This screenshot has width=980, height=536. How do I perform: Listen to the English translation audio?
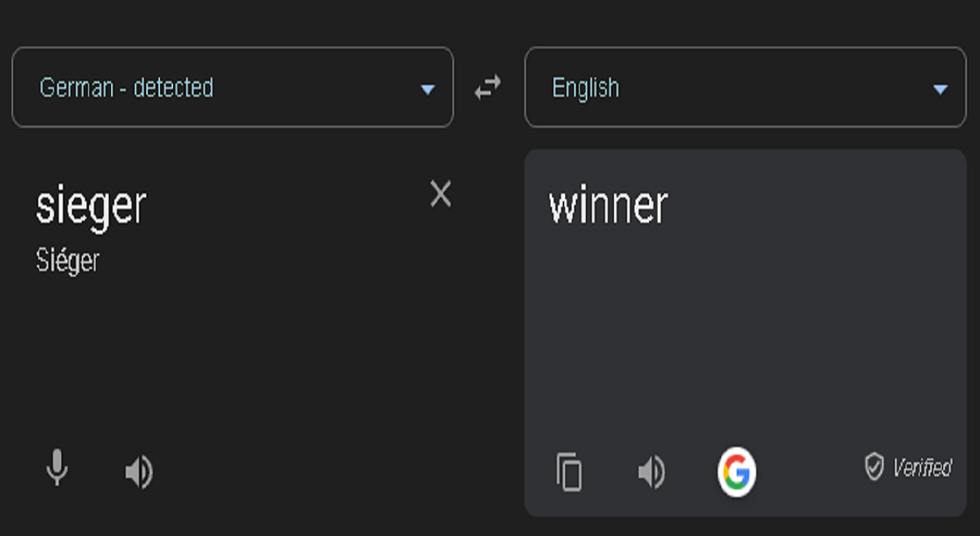click(652, 472)
